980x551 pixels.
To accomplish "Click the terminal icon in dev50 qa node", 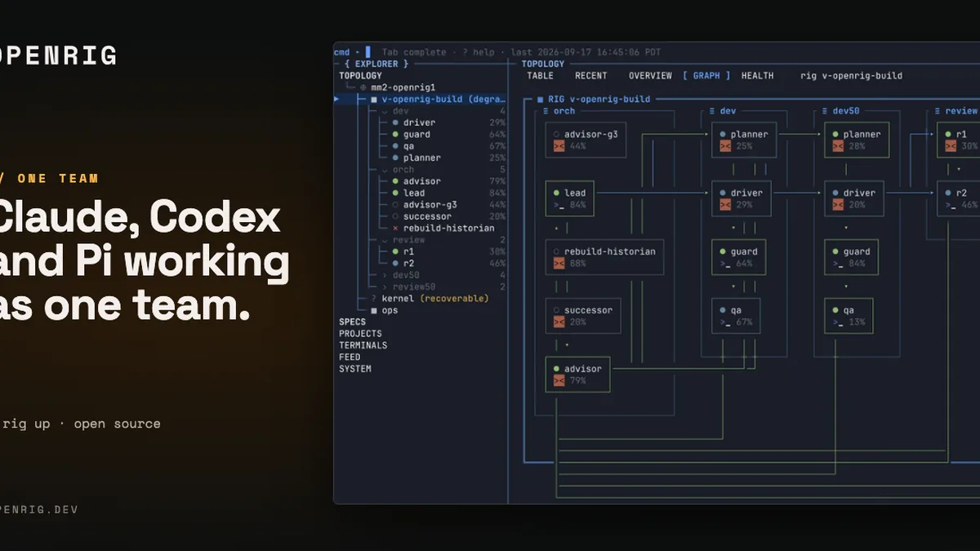I will click(x=838, y=322).
